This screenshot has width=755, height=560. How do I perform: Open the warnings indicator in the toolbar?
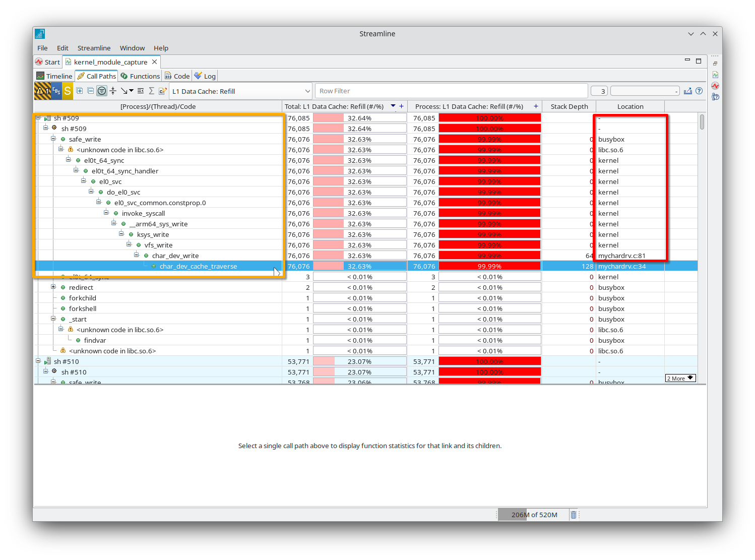[x=40, y=91]
